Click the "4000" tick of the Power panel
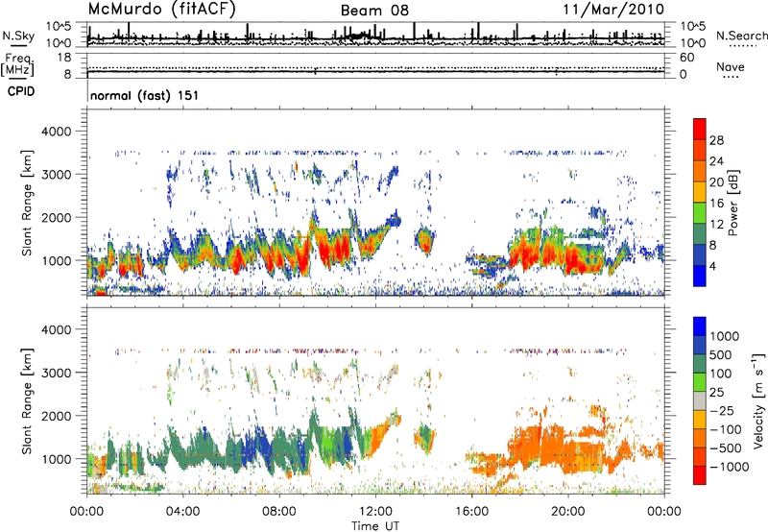768x532 pixels. click(56, 132)
